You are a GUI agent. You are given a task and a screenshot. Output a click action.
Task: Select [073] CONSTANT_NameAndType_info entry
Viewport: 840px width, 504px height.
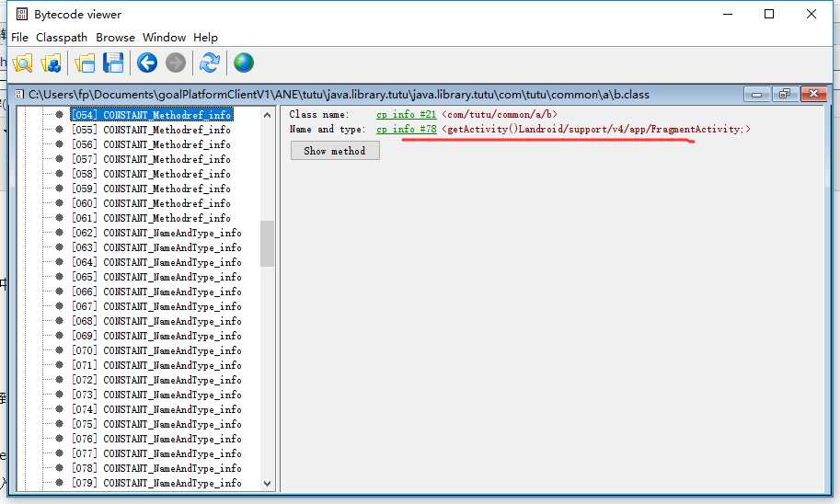157,395
